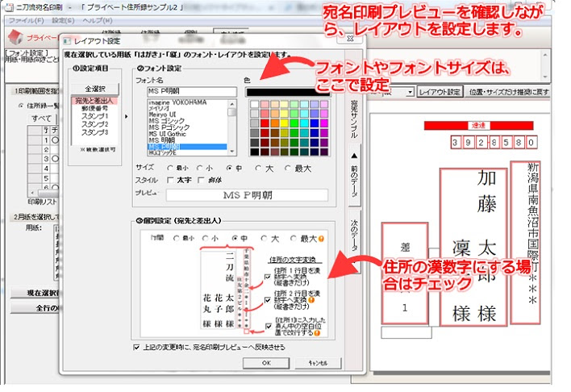Toggle 住所2行目を漢数字へ変換 checkbox
The image size is (571, 392).
pyautogui.click(x=268, y=300)
